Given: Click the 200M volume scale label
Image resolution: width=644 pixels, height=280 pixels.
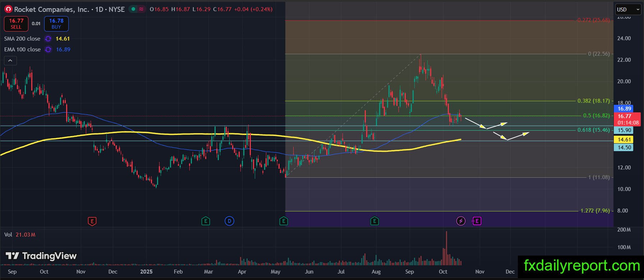Looking at the screenshot, I should pyautogui.click(x=624, y=230).
